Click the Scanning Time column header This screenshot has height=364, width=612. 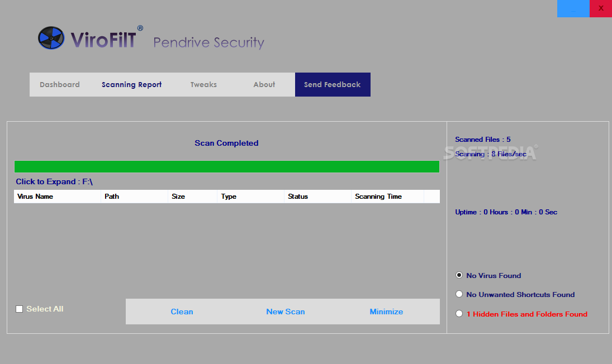pyautogui.click(x=387, y=197)
